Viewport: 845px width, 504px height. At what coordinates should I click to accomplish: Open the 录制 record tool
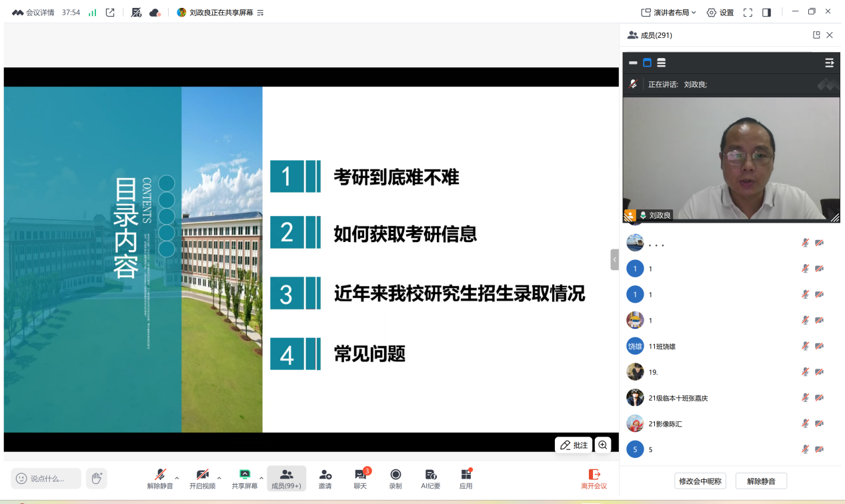pos(395,478)
